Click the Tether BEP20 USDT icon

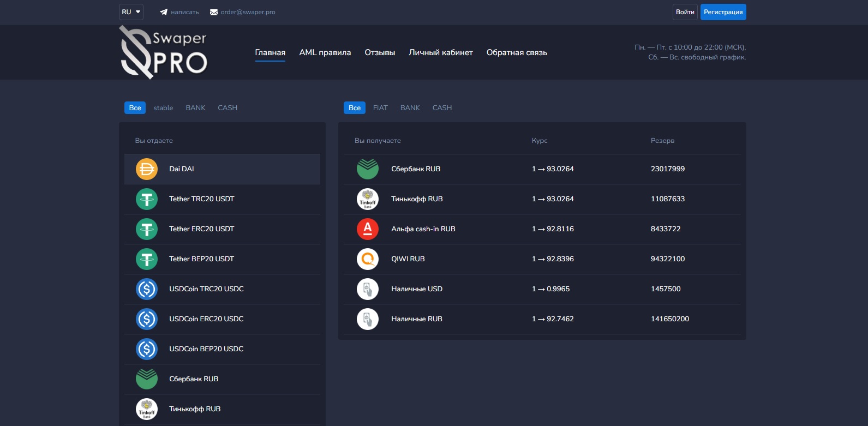(147, 259)
